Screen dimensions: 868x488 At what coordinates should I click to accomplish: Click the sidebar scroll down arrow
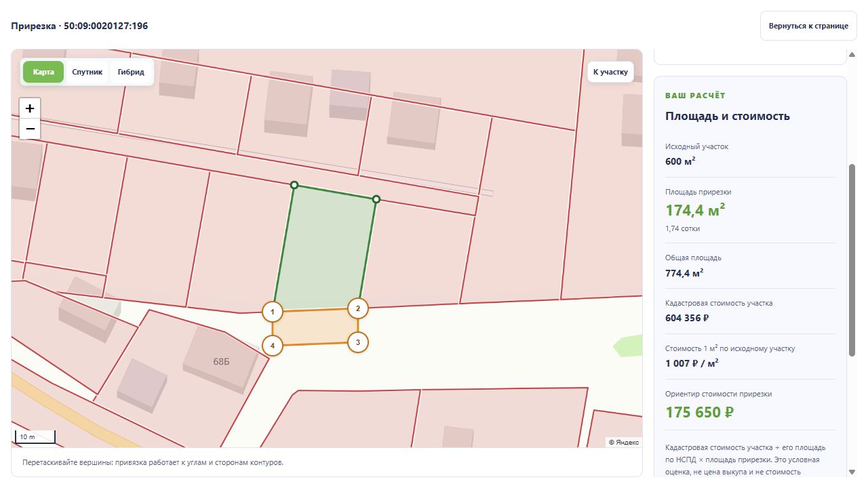click(x=852, y=472)
